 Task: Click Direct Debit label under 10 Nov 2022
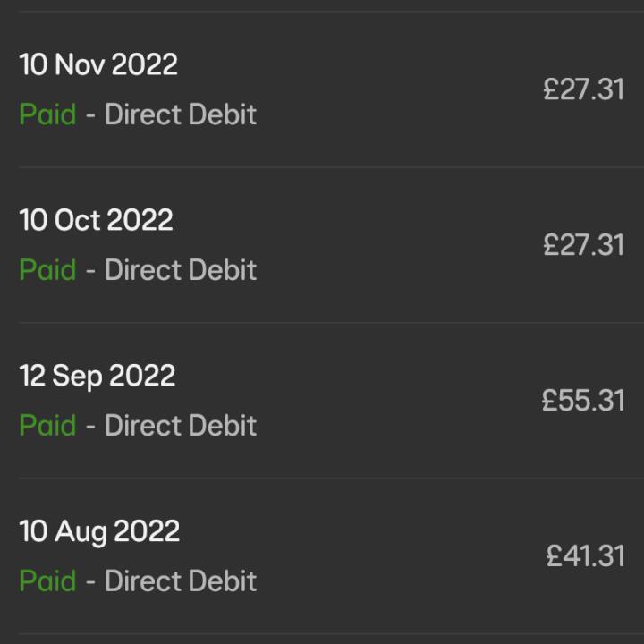coord(181,114)
